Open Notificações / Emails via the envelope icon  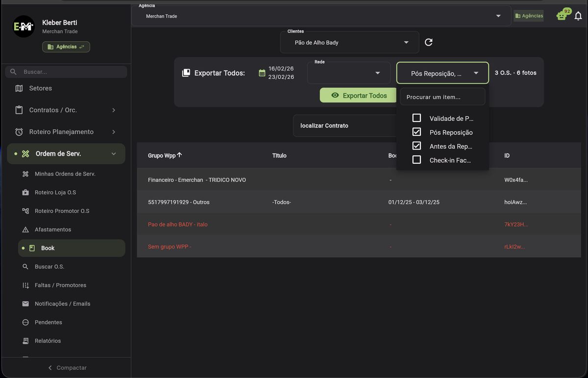25,303
